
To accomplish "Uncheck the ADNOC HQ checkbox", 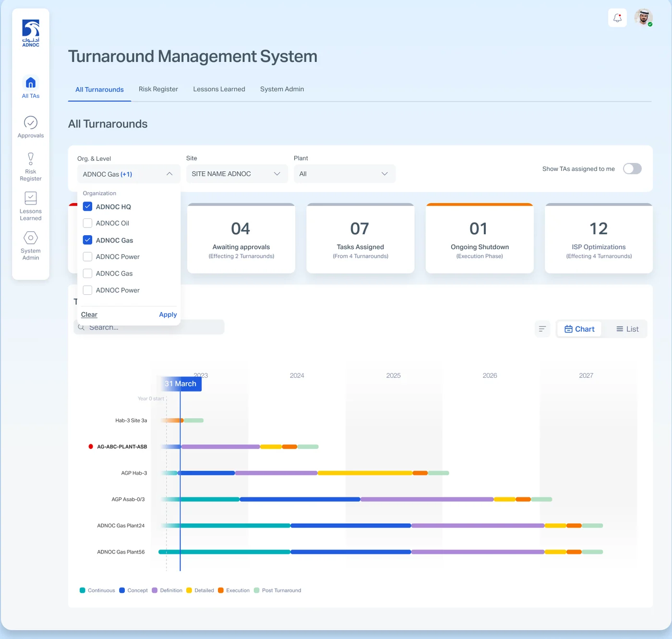I will (87, 206).
